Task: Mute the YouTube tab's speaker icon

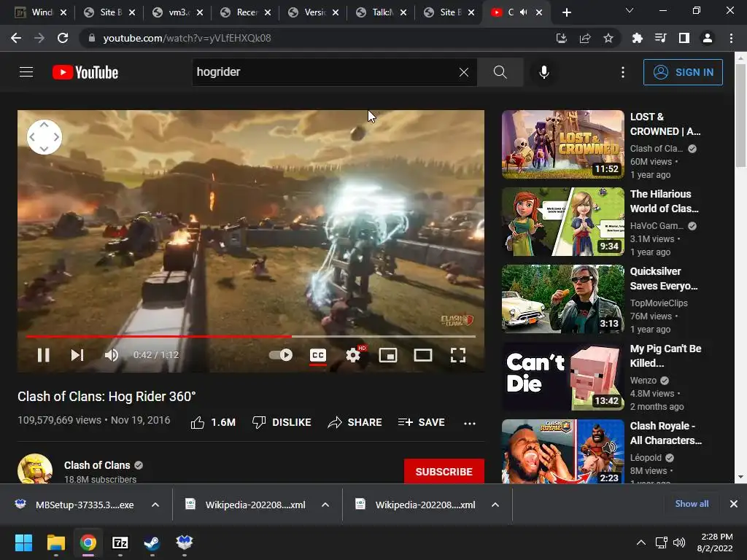Action: [524, 12]
